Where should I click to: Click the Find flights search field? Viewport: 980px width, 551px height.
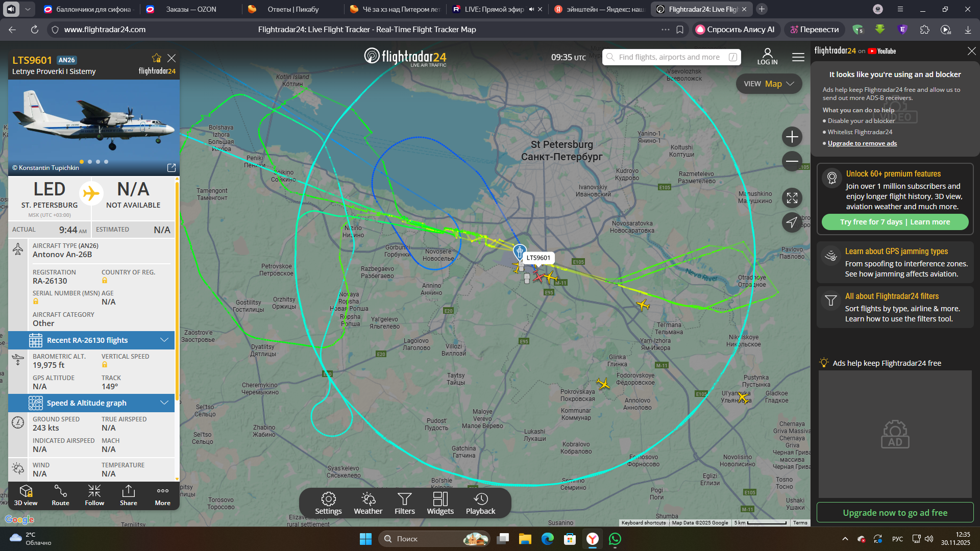(669, 57)
